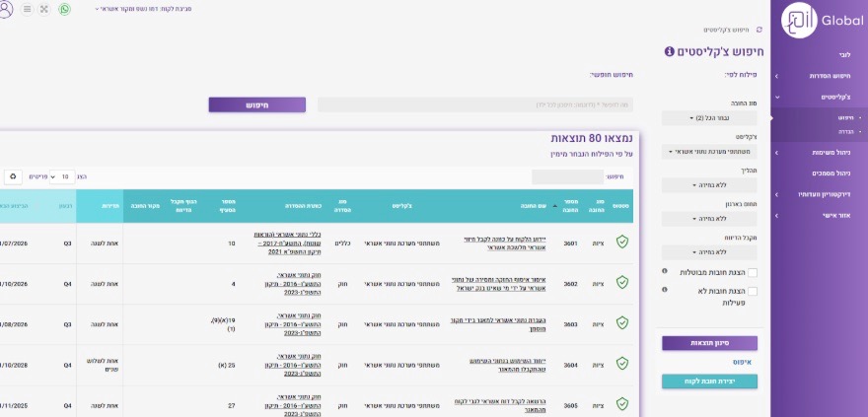Open the סוג החובה dropdown

click(709, 117)
